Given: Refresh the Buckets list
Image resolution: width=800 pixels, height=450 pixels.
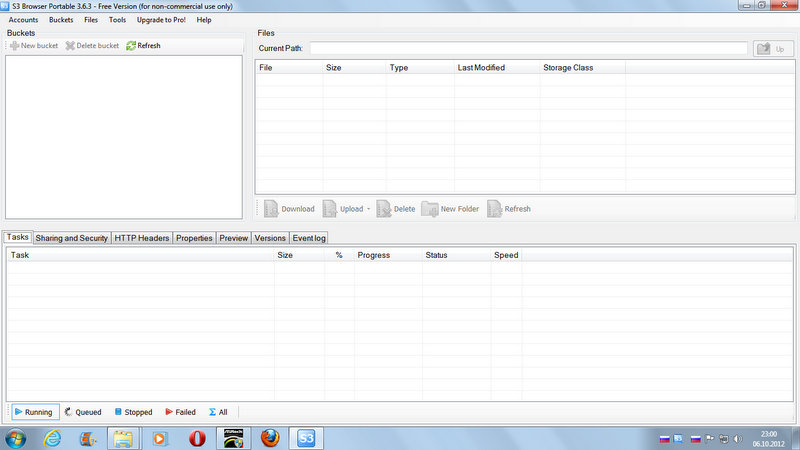Looking at the screenshot, I should [x=143, y=45].
